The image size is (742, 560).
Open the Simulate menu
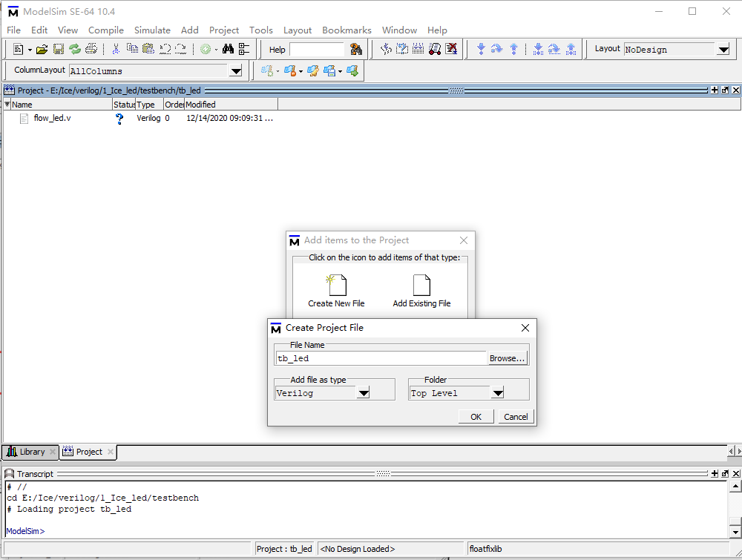[x=152, y=30]
